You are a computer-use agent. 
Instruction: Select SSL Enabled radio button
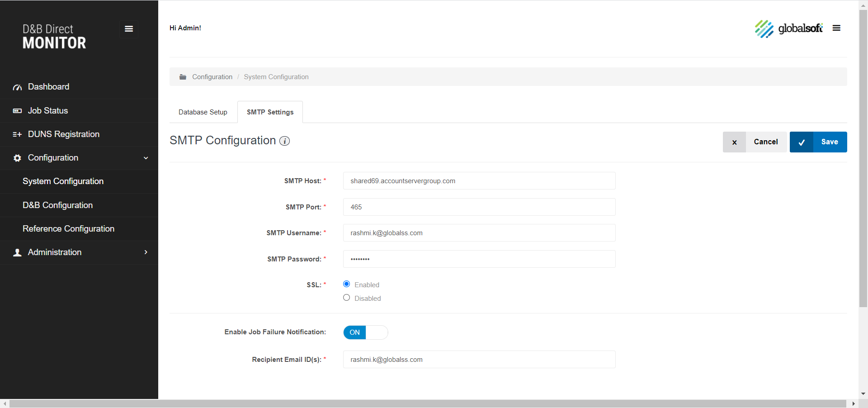pyautogui.click(x=346, y=284)
